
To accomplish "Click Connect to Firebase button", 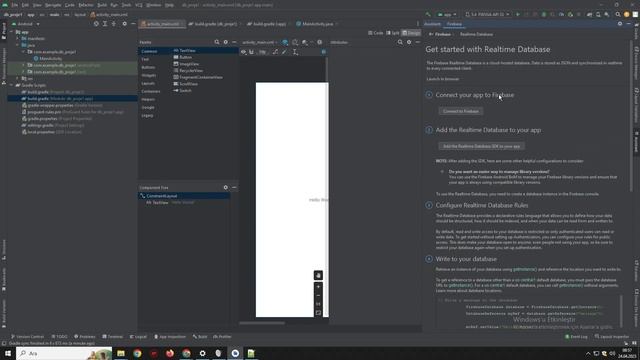I will pyautogui.click(x=461, y=111).
